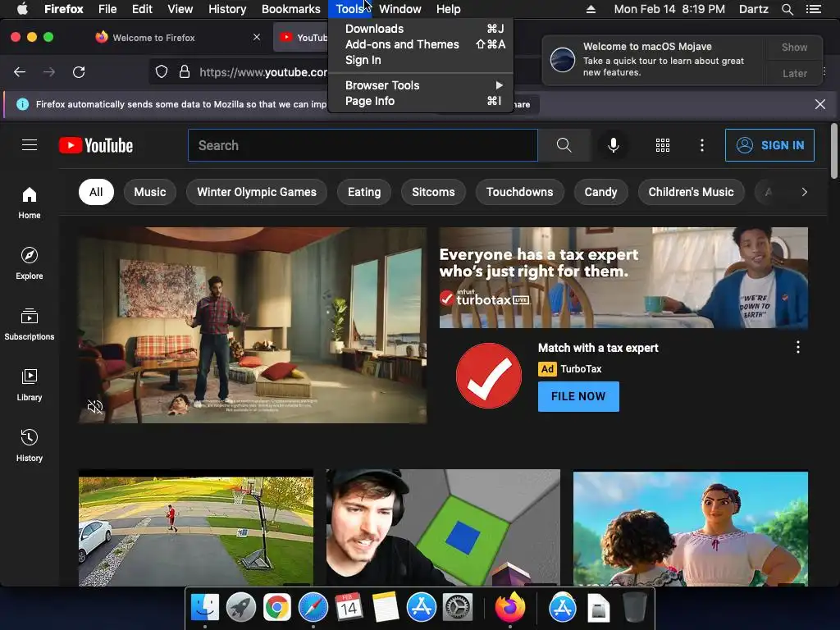Select the Touchdowns chip
This screenshot has height=630, width=840.
[519, 192]
